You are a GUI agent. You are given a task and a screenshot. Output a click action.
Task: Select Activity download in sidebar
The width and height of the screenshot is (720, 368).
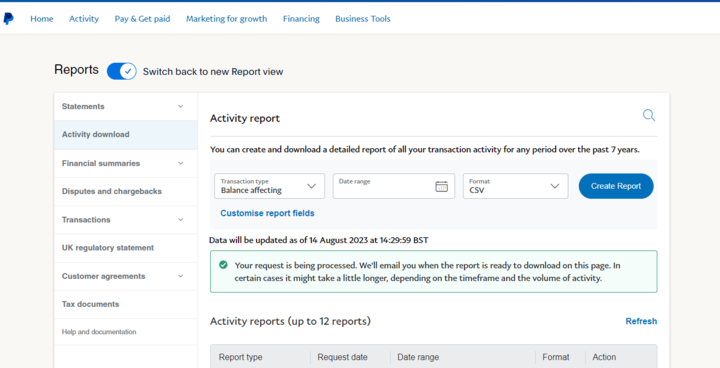pos(126,135)
